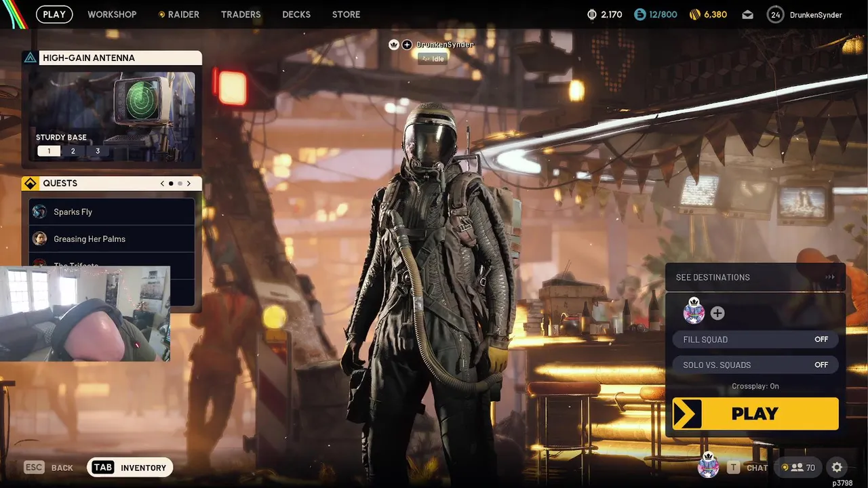The height and width of the screenshot is (488, 868).
Task: Go to previous quests page arrow
Action: [162, 183]
